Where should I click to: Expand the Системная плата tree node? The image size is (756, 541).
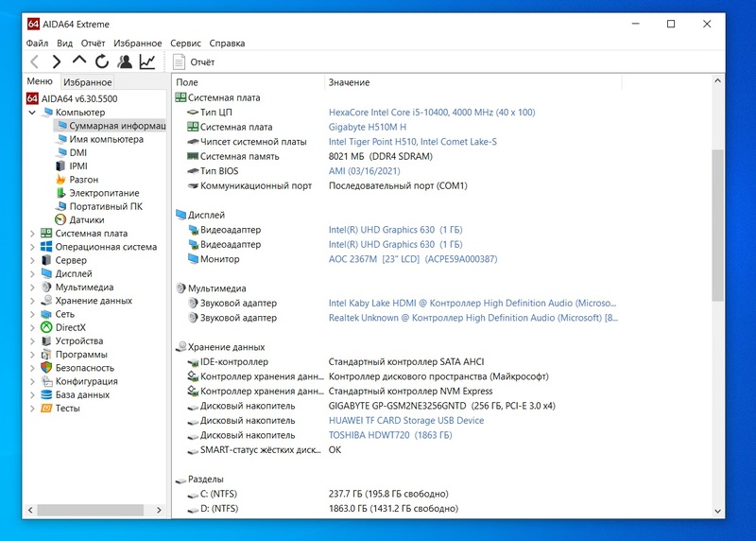pyautogui.click(x=32, y=233)
